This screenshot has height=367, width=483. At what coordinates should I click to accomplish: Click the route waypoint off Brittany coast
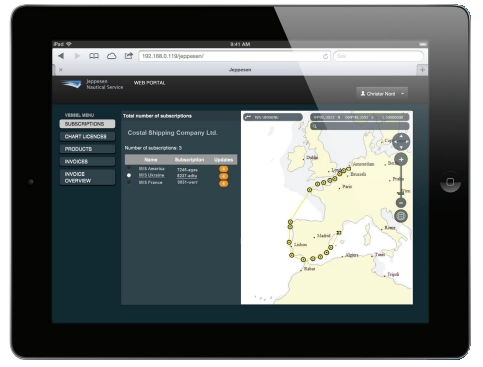pyautogui.click(x=309, y=190)
